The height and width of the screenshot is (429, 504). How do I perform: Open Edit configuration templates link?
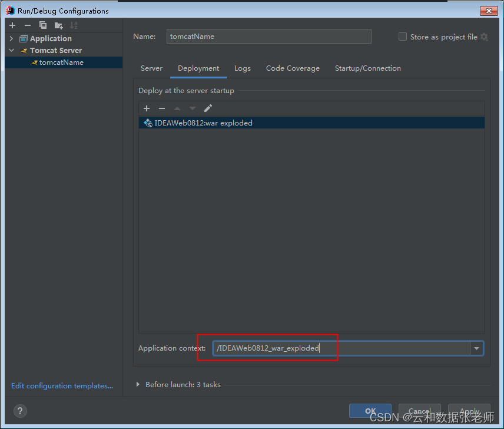coord(62,385)
